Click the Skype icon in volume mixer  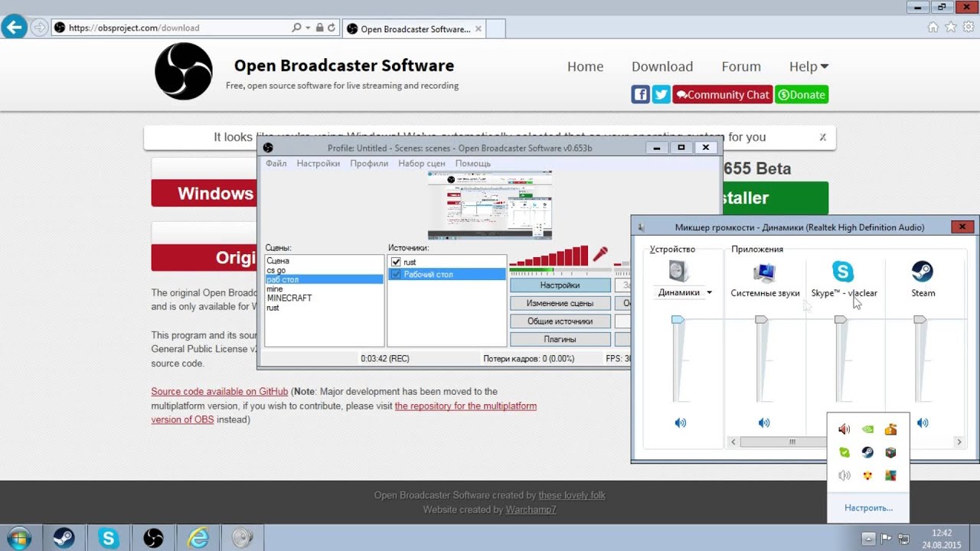(843, 272)
